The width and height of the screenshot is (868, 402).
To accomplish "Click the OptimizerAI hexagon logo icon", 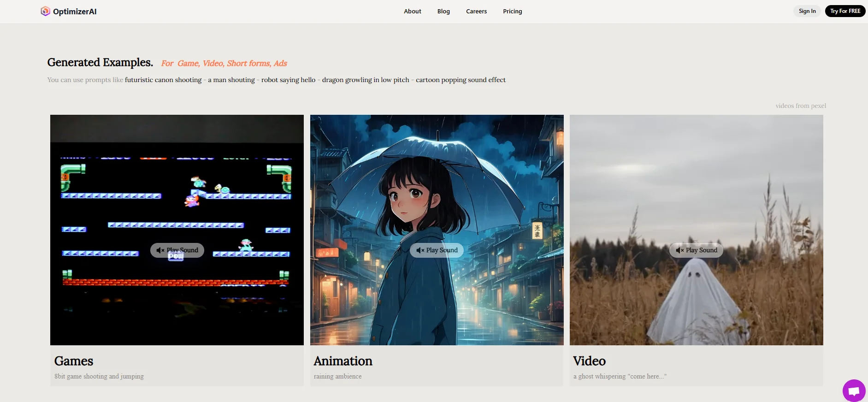I will 45,11.
